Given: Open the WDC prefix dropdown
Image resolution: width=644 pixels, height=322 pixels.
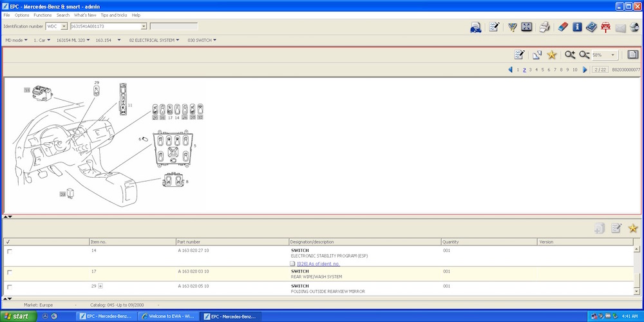Looking at the screenshot, I should 64,26.
